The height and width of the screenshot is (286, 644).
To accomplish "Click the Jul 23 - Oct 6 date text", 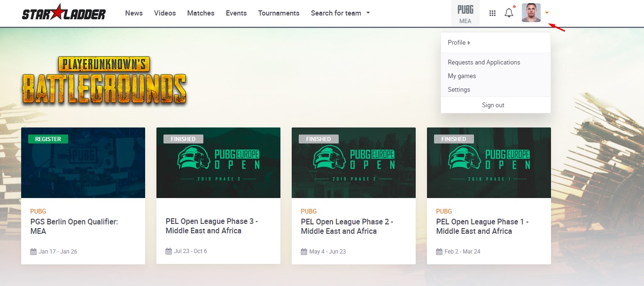I will pyautogui.click(x=191, y=251).
